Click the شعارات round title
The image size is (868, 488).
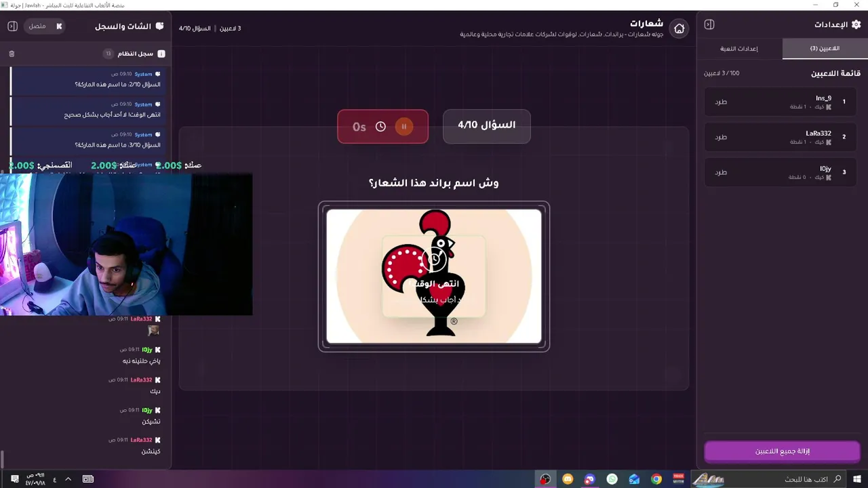(646, 24)
